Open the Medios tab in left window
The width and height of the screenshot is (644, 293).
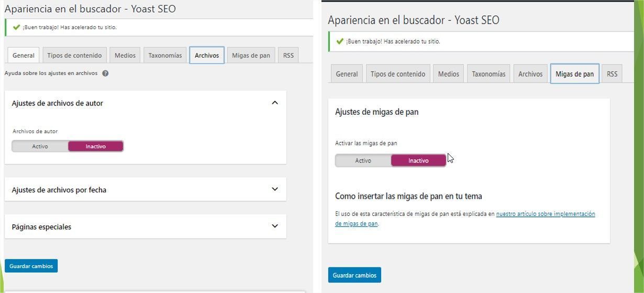(125, 55)
